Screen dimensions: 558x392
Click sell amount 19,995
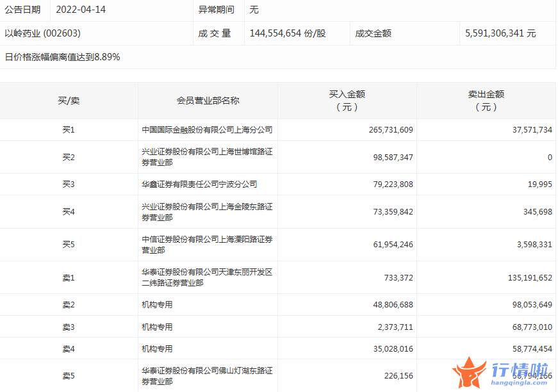coord(540,184)
